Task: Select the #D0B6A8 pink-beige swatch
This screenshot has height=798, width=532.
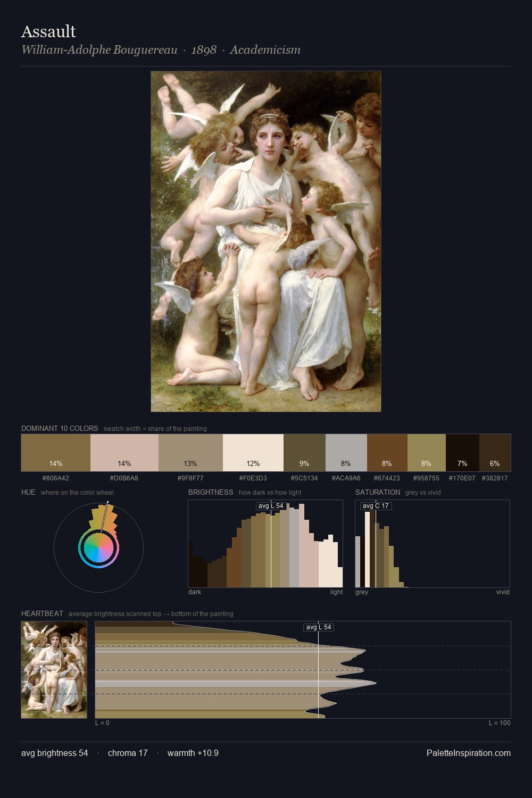Action: (124, 453)
